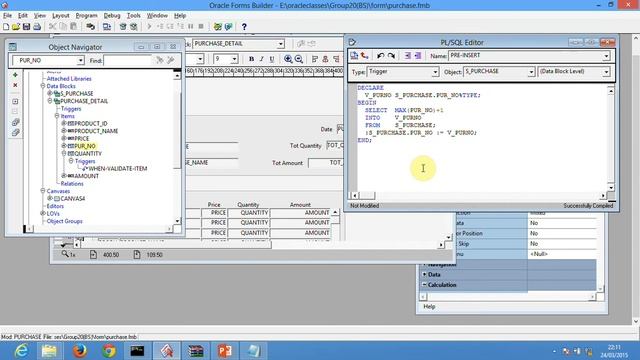Click the Print toolbar icon
The image size is (640, 360).
[37, 27]
